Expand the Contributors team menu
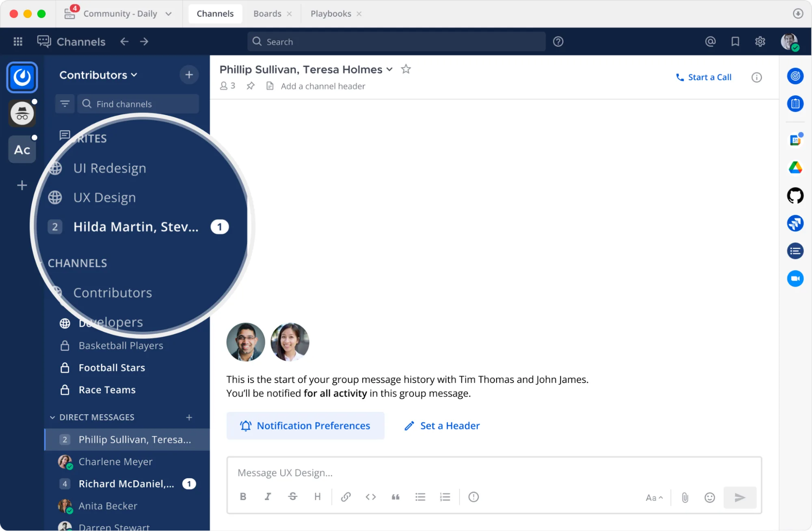Image resolution: width=812 pixels, height=531 pixels. (98, 75)
